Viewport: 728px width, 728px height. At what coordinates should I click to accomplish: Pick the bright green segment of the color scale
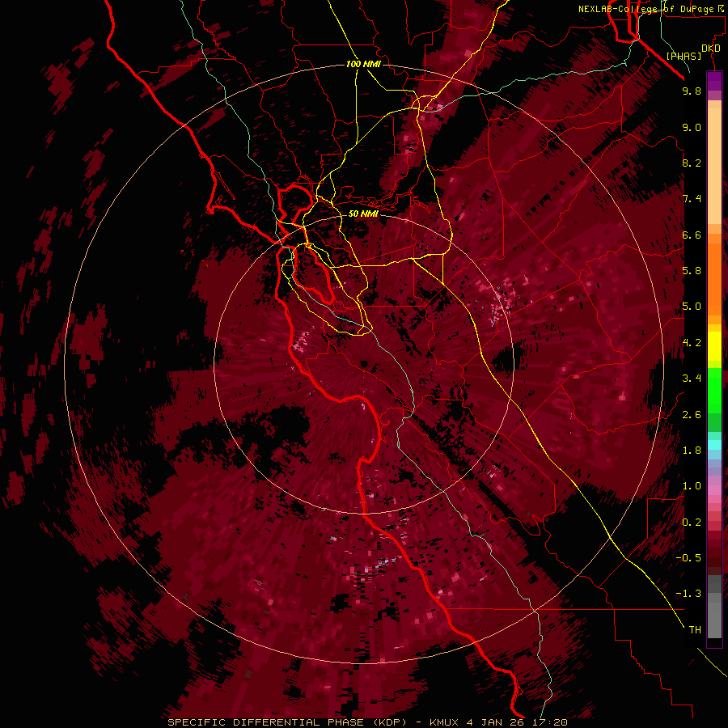[714, 391]
